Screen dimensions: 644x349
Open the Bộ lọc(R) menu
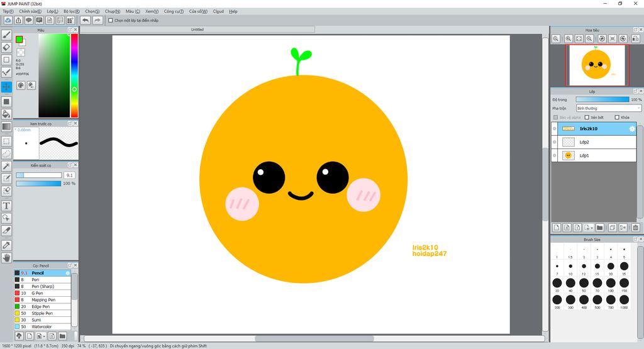72,11
